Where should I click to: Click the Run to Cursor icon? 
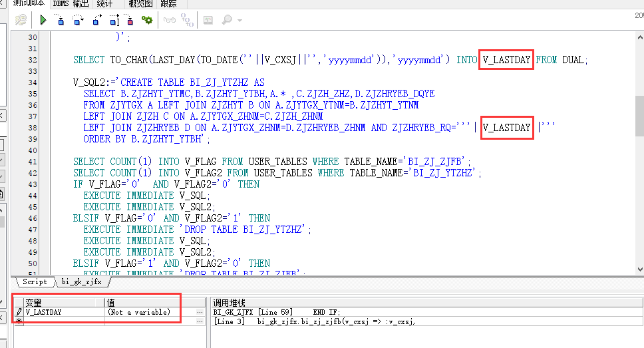tap(114, 20)
